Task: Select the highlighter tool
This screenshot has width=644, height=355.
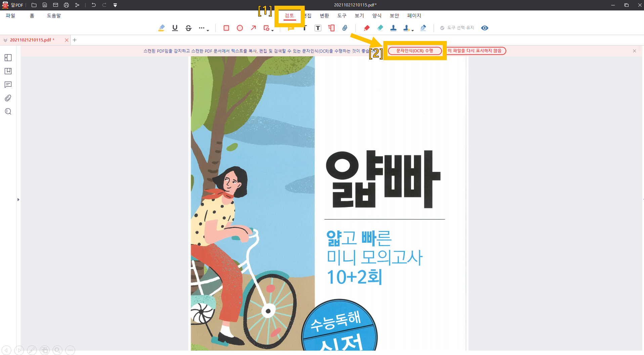Action: tap(162, 28)
